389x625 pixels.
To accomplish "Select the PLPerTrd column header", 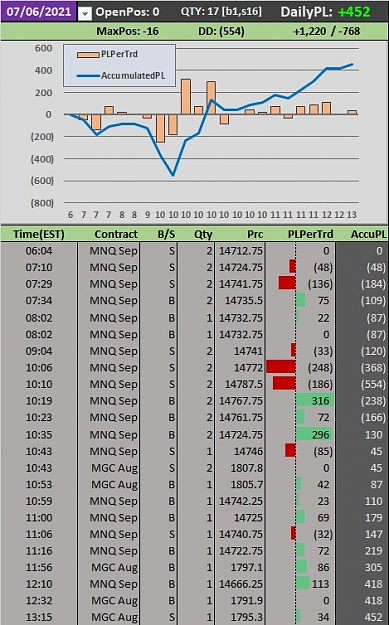I will tap(310, 234).
